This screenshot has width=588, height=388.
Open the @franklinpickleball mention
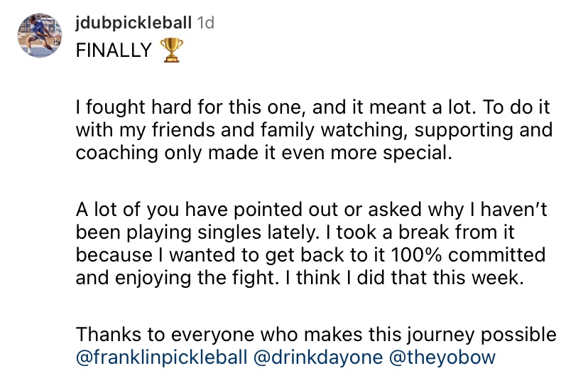click(160, 357)
